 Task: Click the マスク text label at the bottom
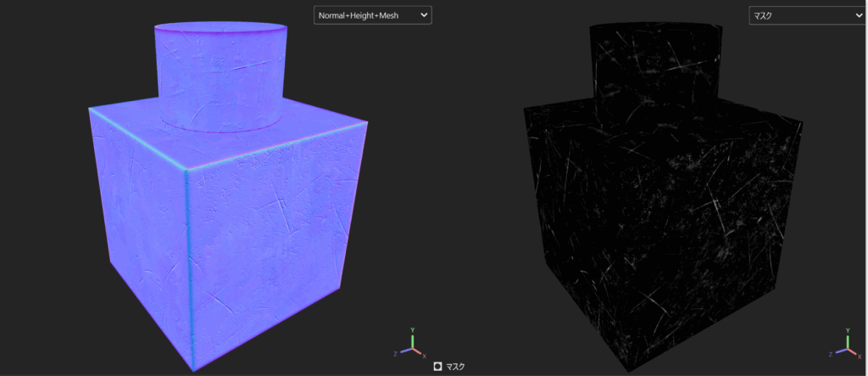point(456,367)
